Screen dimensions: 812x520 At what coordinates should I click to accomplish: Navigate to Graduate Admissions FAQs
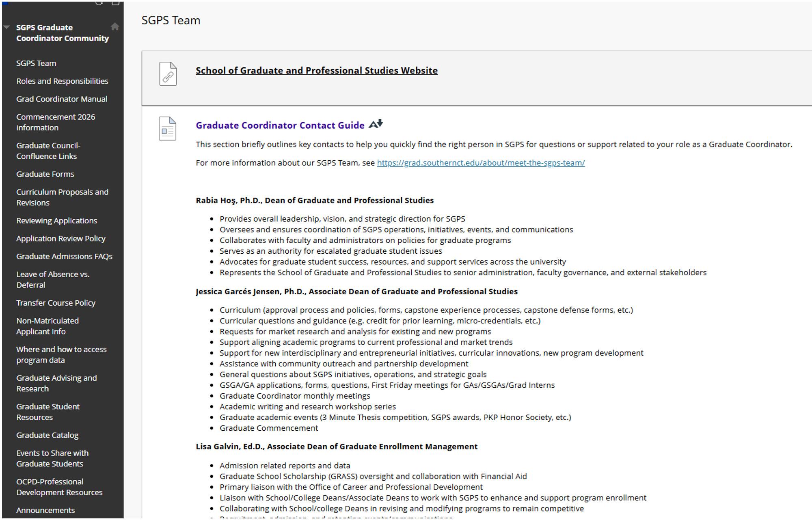[64, 257]
